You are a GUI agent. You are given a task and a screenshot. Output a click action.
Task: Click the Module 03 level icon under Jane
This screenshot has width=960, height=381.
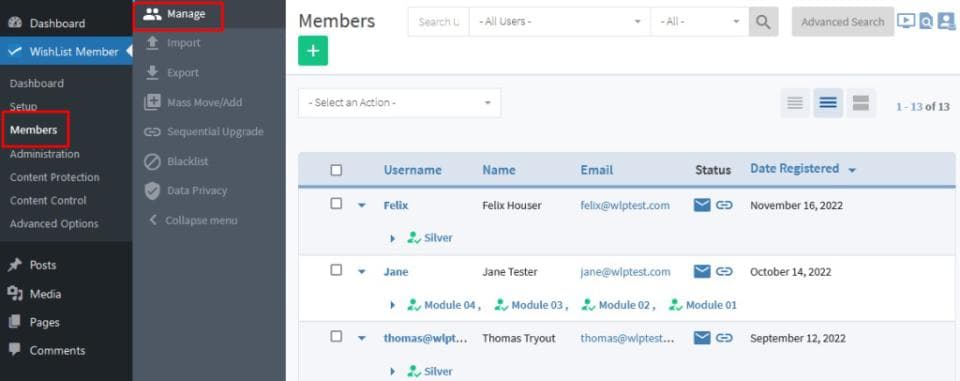tap(501, 304)
